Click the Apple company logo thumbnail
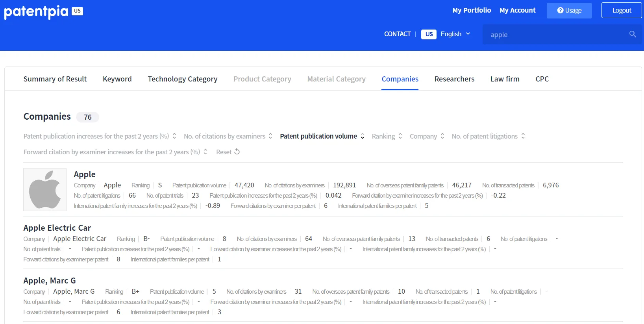 point(45,189)
